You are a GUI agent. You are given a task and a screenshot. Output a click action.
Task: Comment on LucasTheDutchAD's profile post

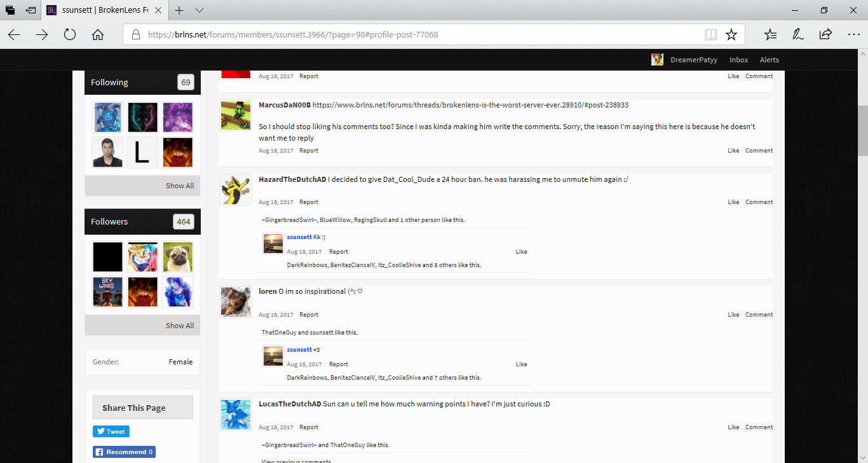click(x=759, y=427)
